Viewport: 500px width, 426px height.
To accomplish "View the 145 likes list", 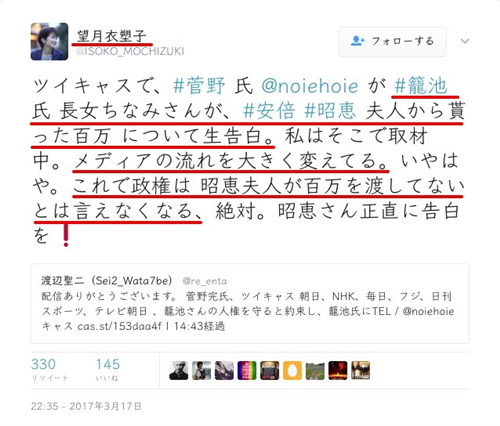I will pyautogui.click(x=108, y=369).
